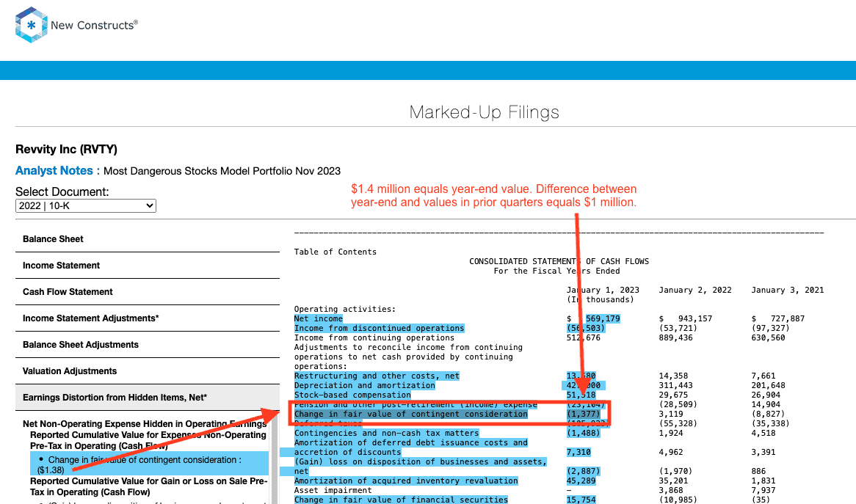Click 'Amortization of acquired inventory revaluation'
Image resolution: width=856 pixels, height=504 pixels.
pyautogui.click(x=406, y=481)
